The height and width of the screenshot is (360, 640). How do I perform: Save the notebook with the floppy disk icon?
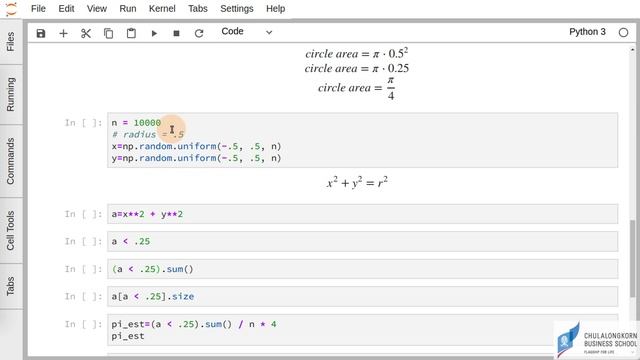[x=41, y=33]
